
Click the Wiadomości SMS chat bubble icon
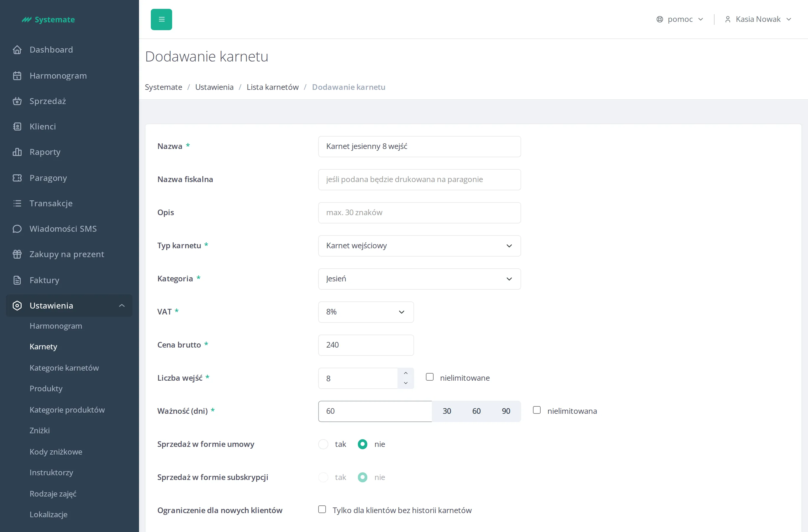pos(17,229)
